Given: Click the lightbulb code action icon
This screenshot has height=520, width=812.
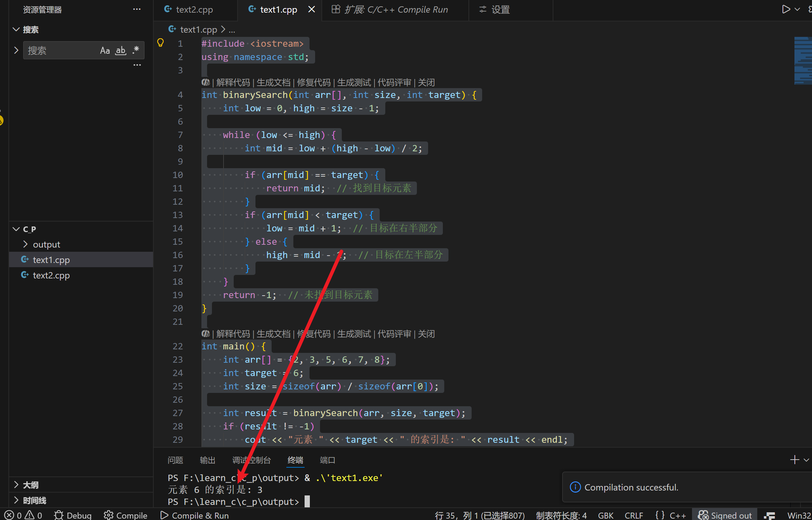Looking at the screenshot, I should click(x=160, y=43).
